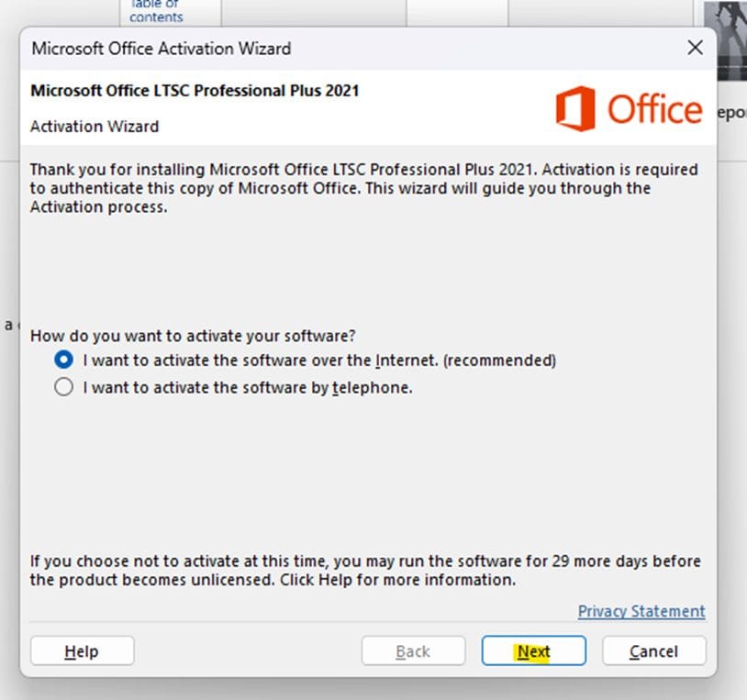
Task: Open Help for activation information
Action: click(82, 651)
